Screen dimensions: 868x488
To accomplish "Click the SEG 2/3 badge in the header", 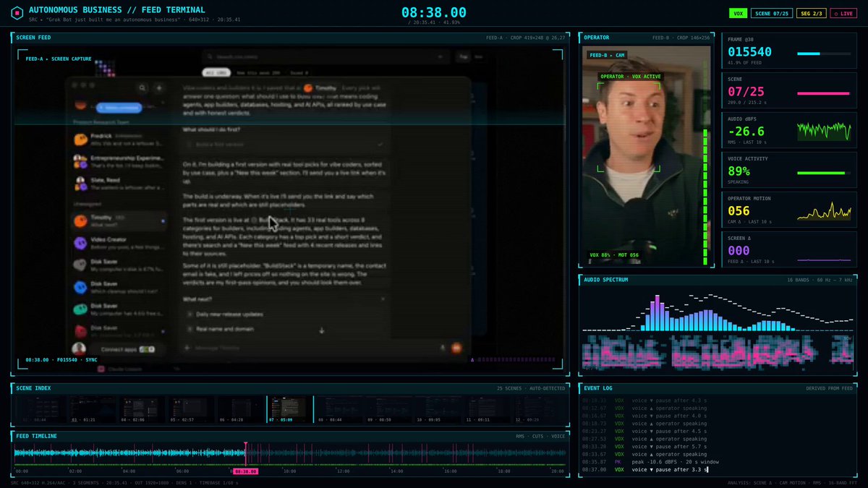I will click(811, 13).
